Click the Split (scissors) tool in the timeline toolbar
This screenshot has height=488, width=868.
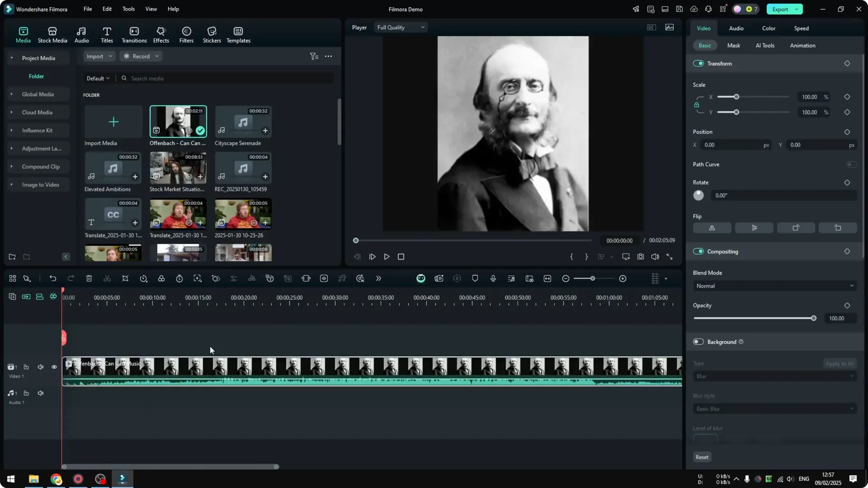(107, 278)
